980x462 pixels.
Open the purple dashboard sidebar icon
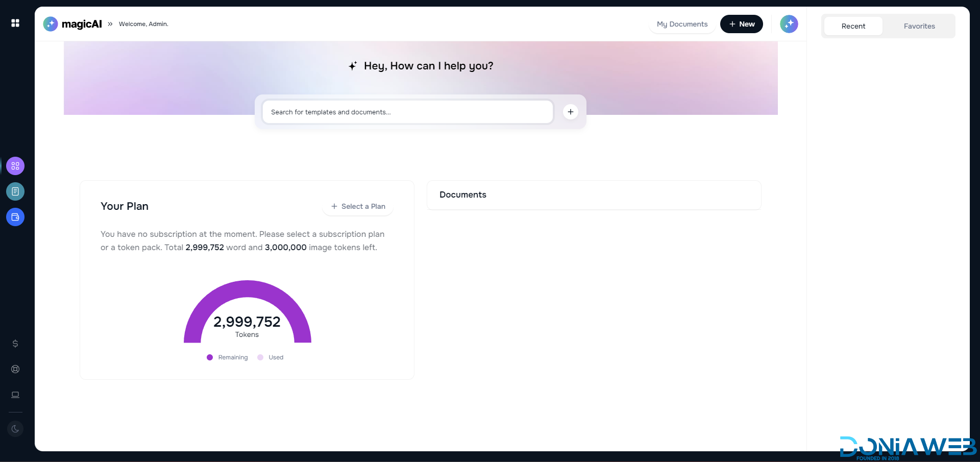click(x=15, y=166)
